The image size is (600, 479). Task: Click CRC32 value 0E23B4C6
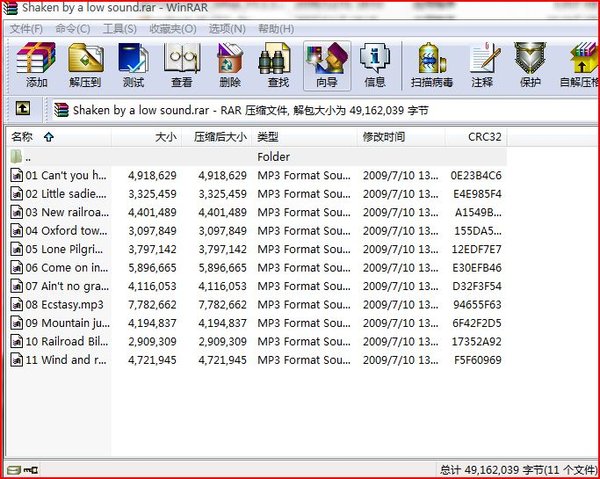(476, 176)
